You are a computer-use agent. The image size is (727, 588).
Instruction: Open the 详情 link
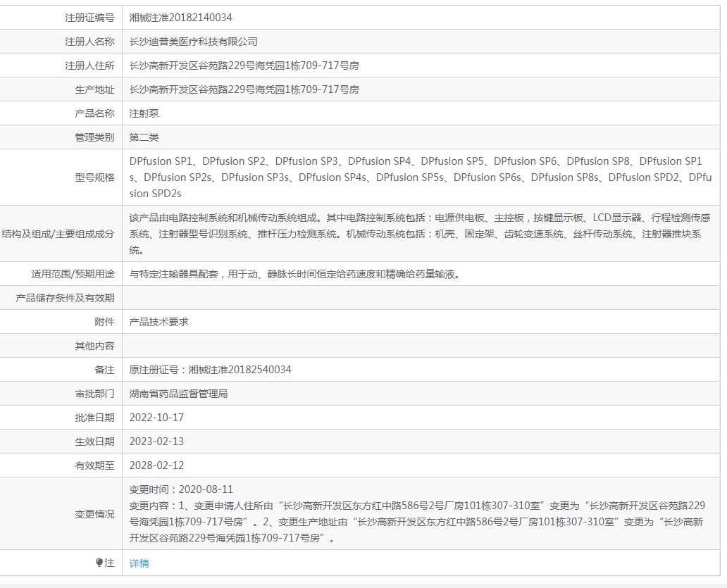[139, 563]
